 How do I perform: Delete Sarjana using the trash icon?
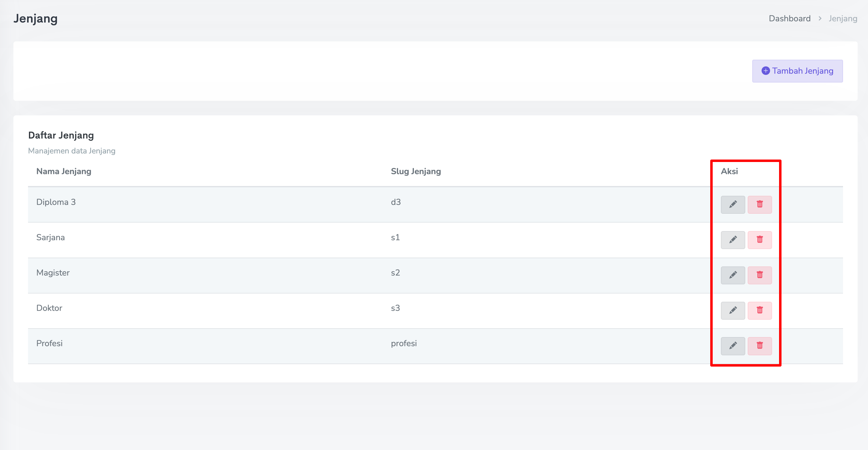pyautogui.click(x=760, y=240)
